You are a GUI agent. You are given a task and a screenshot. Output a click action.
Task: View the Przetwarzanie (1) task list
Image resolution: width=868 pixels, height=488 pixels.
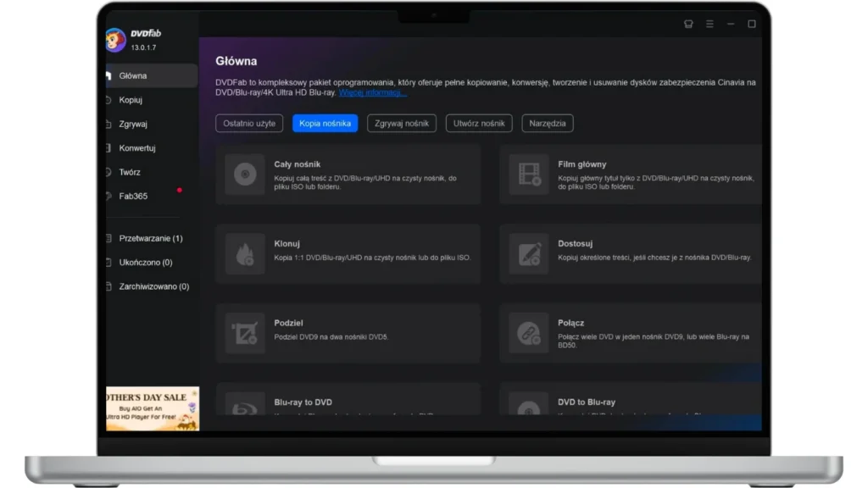pyautogui.click(x=150, y=239)
